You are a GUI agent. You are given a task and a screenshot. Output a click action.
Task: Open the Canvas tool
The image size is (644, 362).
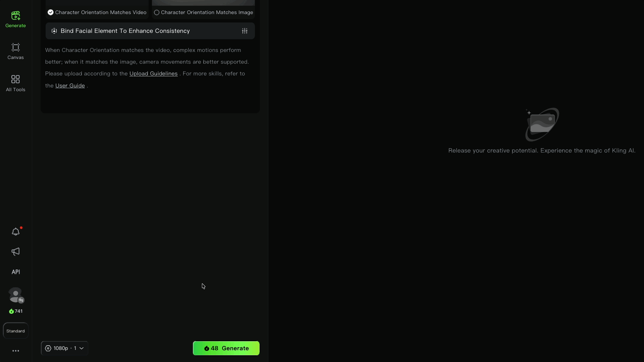[x=15, y=51]
